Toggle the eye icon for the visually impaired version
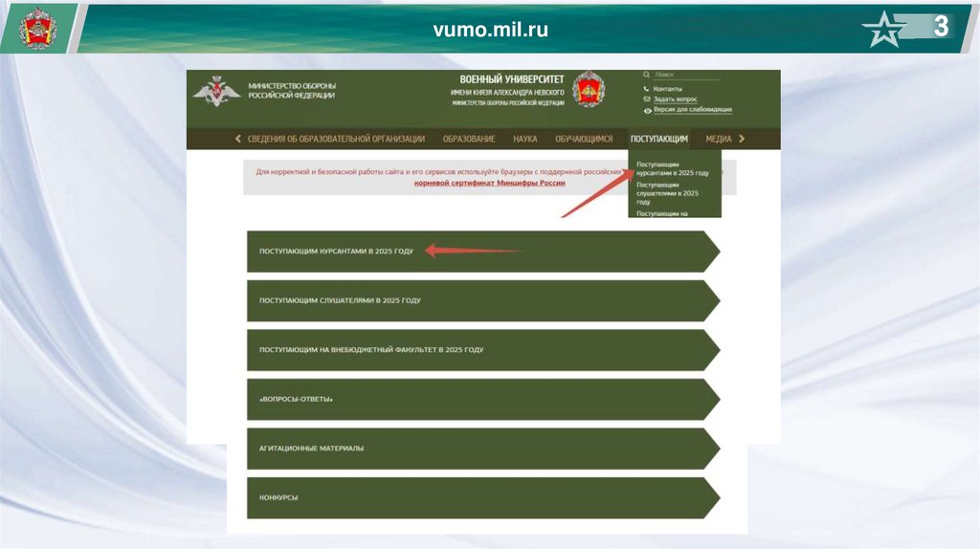980x549 pixels. click(648, 110)
